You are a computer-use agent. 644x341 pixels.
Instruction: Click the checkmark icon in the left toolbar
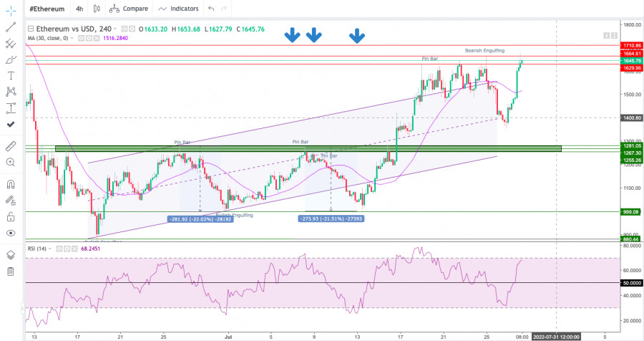coord(11,124)
